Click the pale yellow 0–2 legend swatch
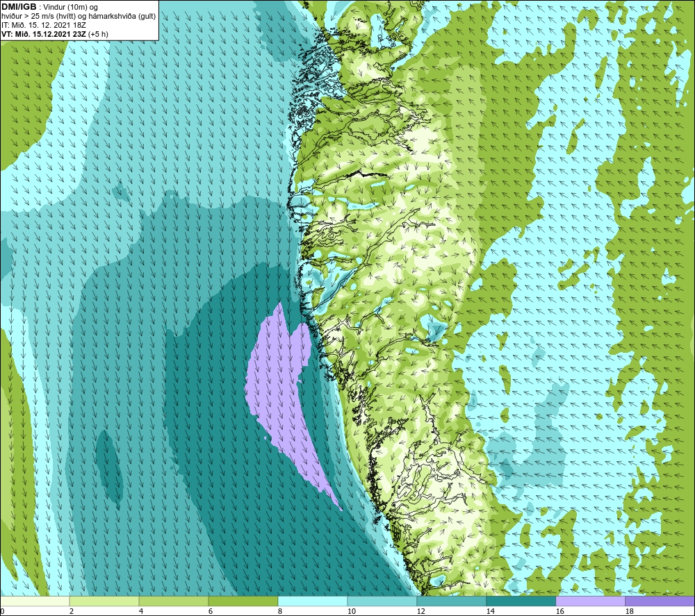 (x=35, y=601)
